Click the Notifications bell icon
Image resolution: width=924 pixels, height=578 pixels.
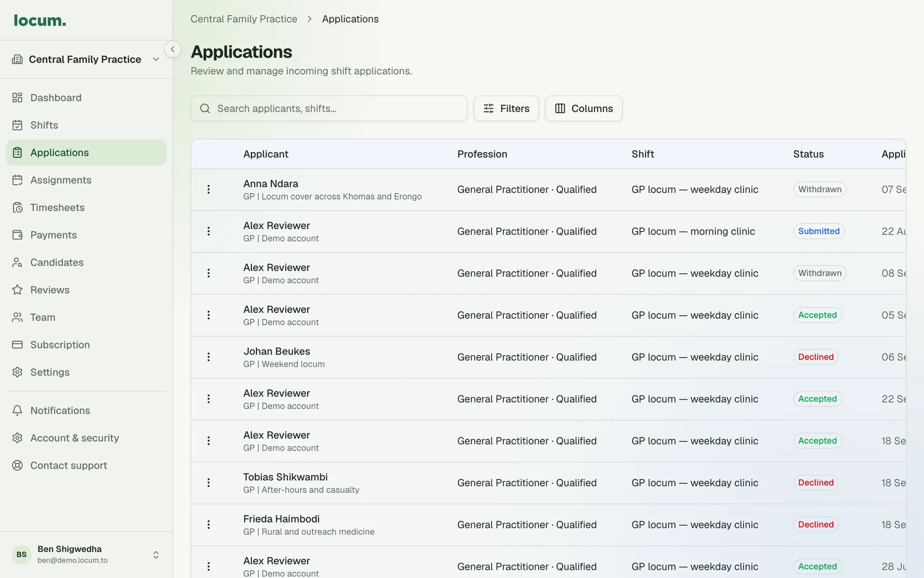point(17,410)
